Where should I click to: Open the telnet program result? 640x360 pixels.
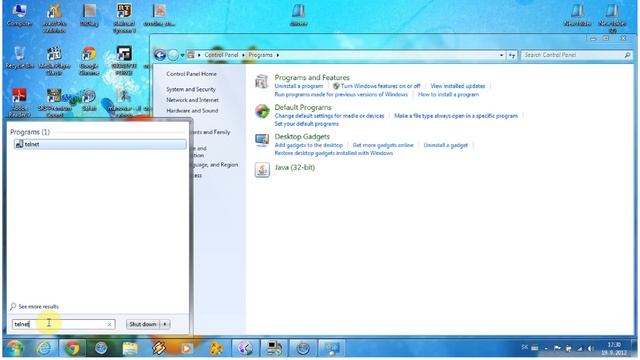pos(100,144)
